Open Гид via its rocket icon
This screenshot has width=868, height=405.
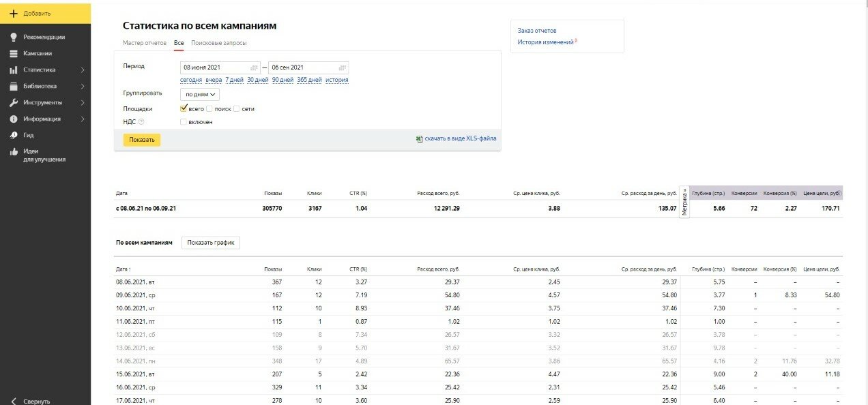pos(14,135)
